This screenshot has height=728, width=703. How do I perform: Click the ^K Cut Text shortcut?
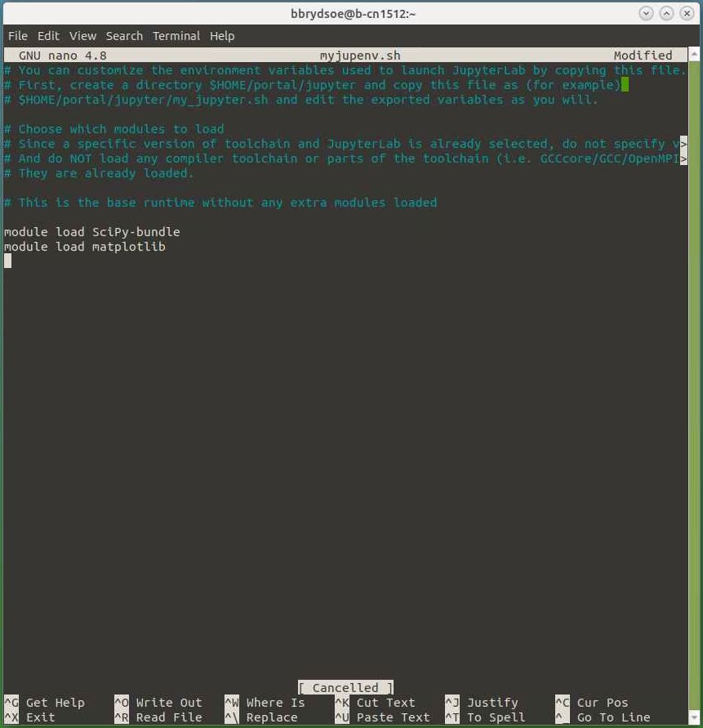(376, 703)
